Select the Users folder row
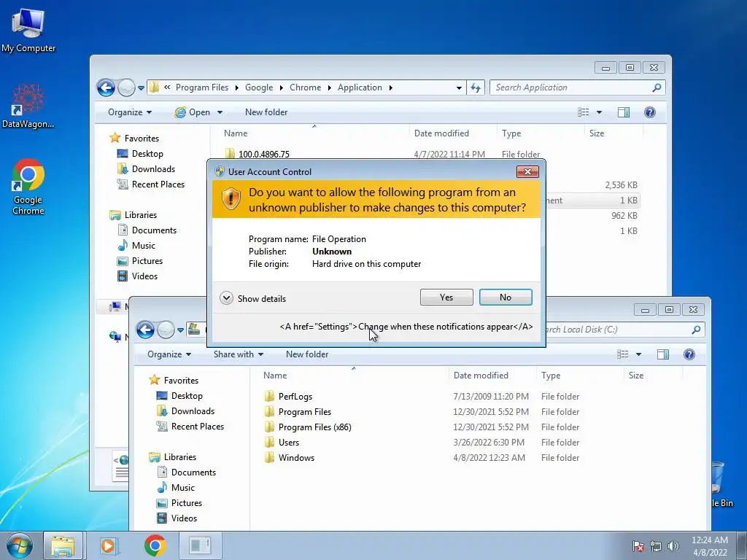 pyautogui.click(x=289, y=443)
